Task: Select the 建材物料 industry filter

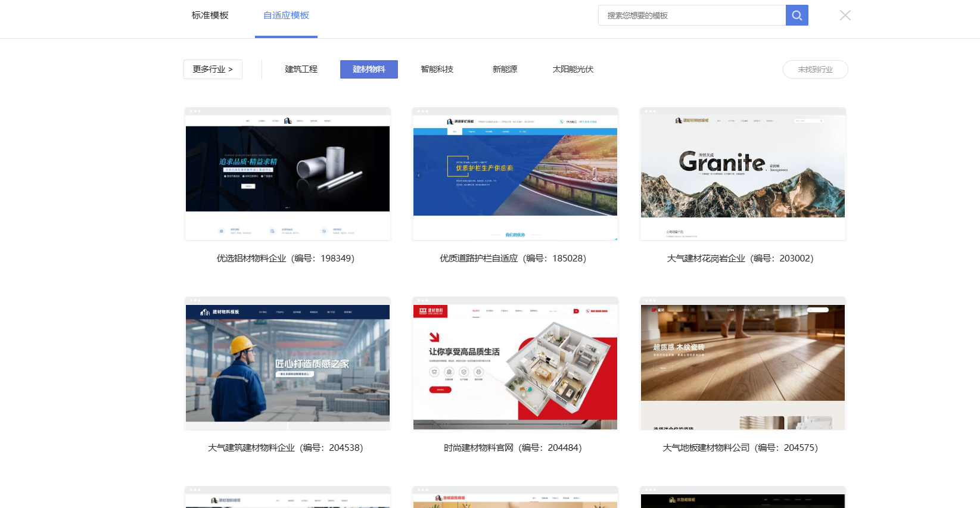Action: pyautogui.click(x=369, y=69)
